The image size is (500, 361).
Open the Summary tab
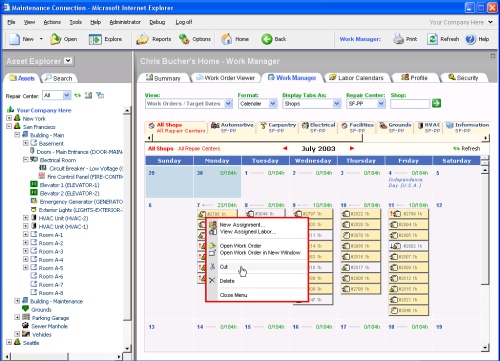point(163,78)
